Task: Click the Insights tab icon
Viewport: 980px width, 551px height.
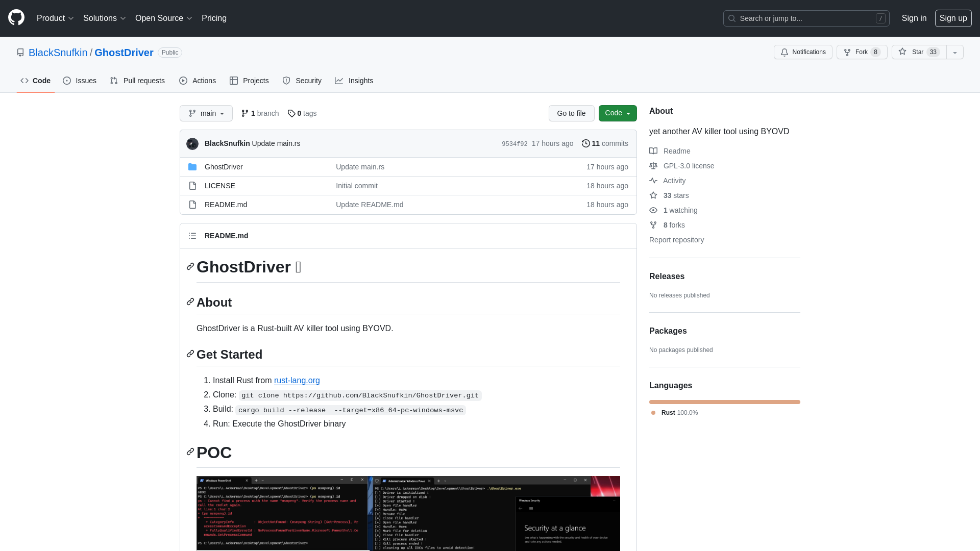Action: (x=339, y=81)
